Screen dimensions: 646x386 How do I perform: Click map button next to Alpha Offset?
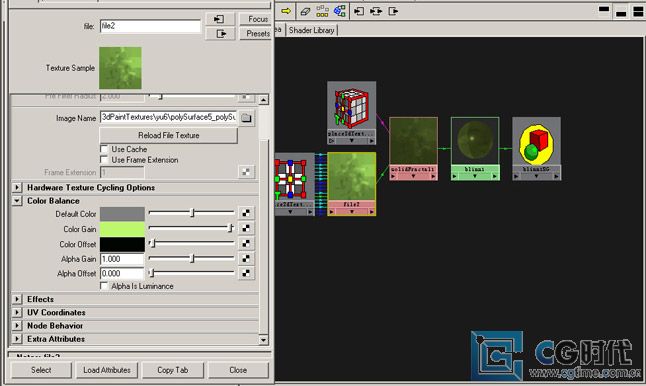pos(246,273)
